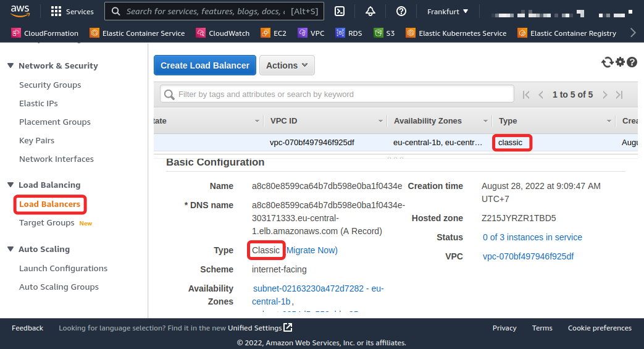Image resolution: width=644 pixels, height=349 pixels.
Task: Open the Actions dropdown
Action: coord(286,65)
